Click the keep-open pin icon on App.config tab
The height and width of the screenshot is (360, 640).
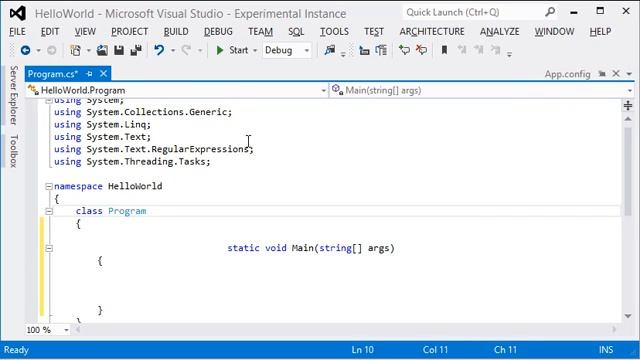[x=602, y=74]
